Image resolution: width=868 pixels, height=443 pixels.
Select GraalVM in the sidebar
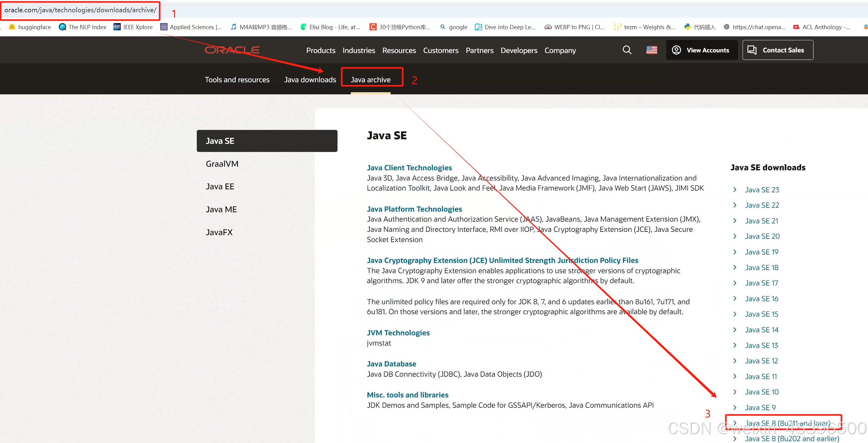[222, 164]
